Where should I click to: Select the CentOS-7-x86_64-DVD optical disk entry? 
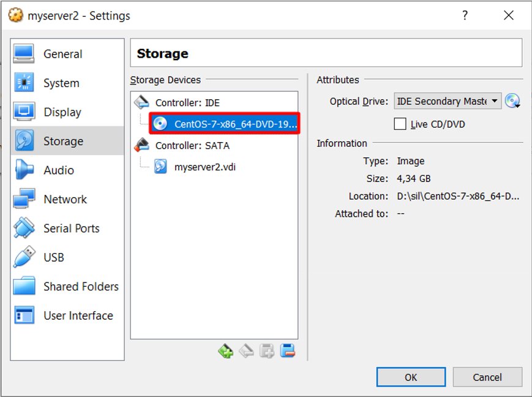[x=225, y=124]
